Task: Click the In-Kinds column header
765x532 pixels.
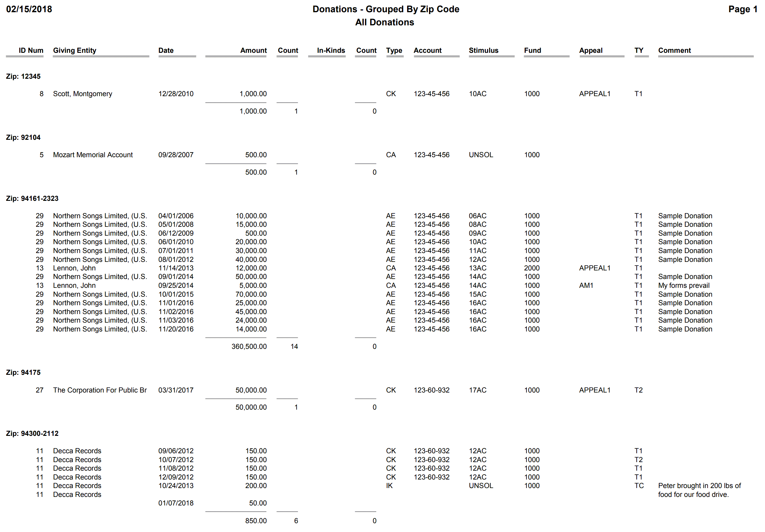Action: (331, 50)
